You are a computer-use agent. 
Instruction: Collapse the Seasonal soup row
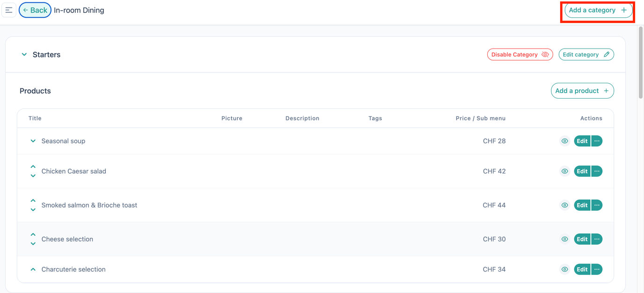pos(33,141)
